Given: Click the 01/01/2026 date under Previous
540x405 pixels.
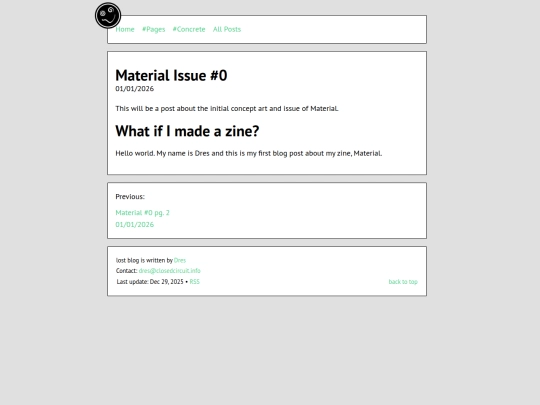Looking at the screenshot, I should [x=135, y=225].
